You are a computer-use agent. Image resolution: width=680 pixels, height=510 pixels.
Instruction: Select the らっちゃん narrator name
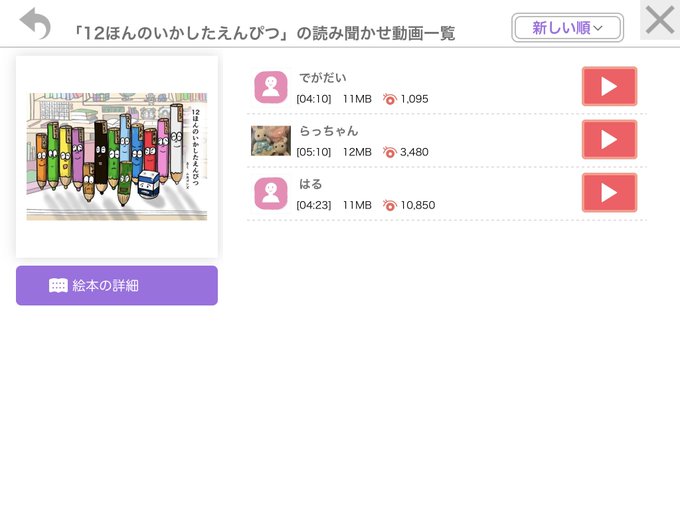[x=329, y=131]
